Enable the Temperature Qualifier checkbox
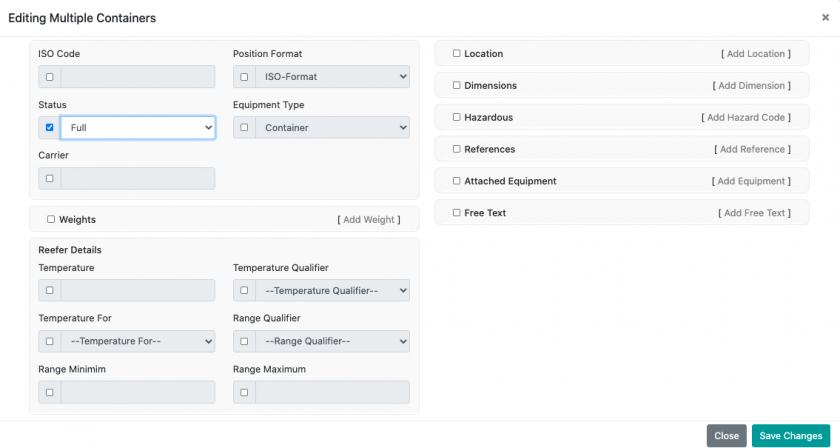This screenshot has width=840, height=448. 244,290
